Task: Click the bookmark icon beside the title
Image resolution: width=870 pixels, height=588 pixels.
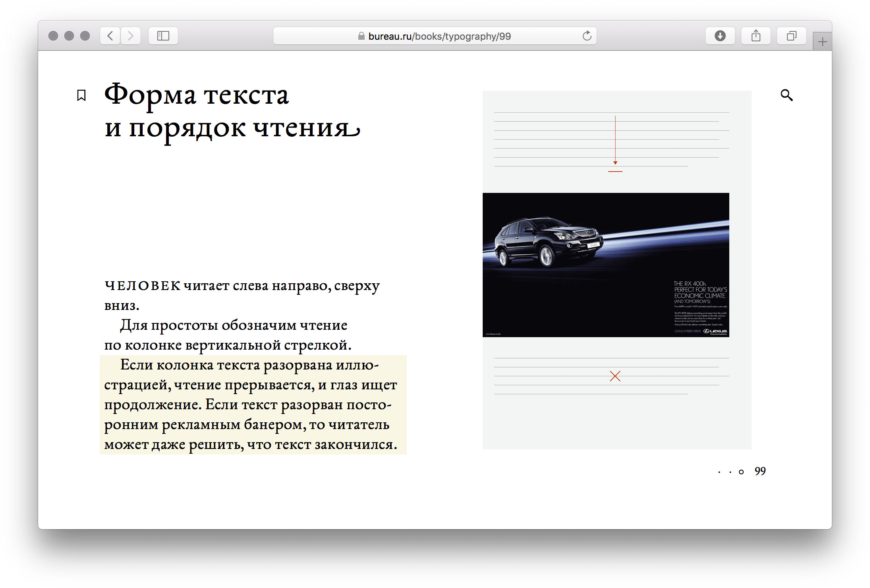Action: coord(81,95)
